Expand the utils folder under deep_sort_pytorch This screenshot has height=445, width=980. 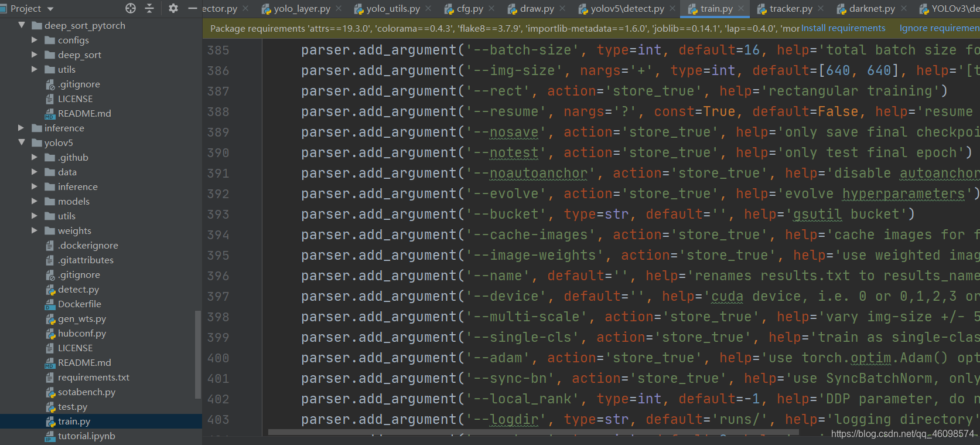click(x=34, y=69)
